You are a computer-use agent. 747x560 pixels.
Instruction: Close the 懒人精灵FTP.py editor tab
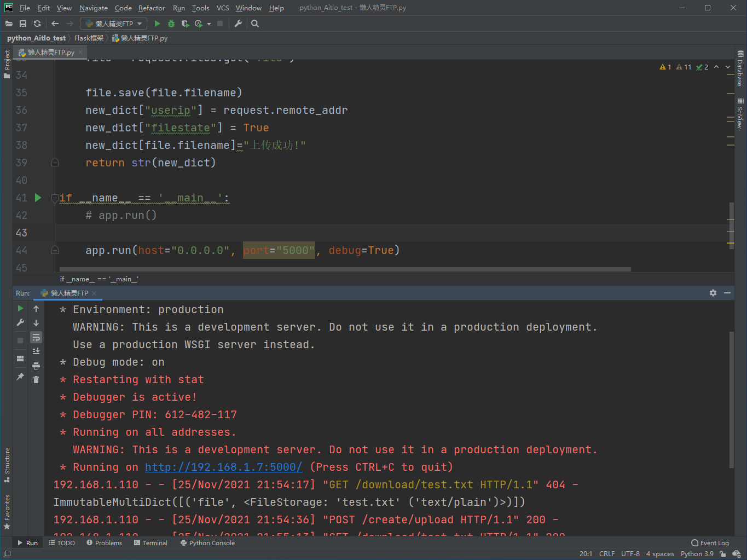pos(80,52)
